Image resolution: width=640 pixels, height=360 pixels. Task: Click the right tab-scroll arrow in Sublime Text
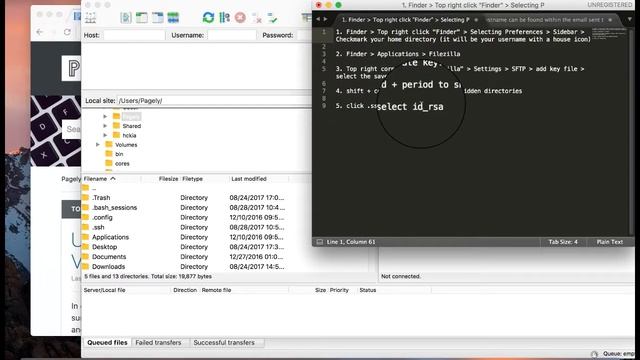325,19
